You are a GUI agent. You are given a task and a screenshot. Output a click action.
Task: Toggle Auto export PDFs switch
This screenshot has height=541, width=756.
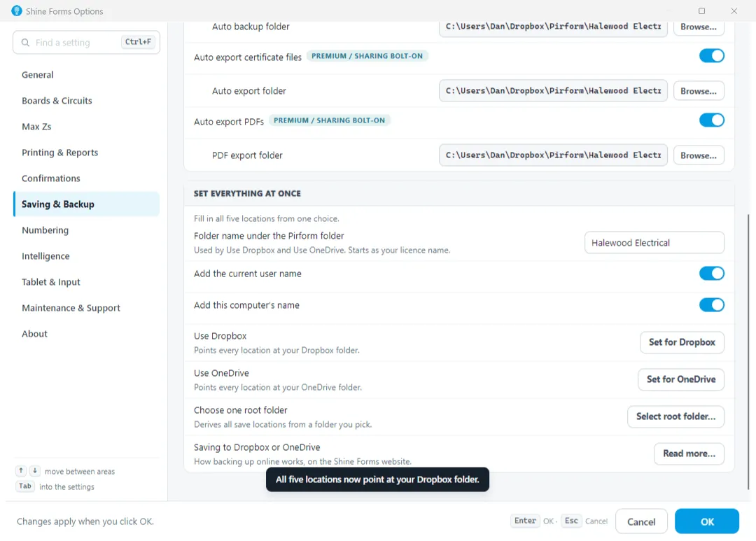tap(711, 120)
